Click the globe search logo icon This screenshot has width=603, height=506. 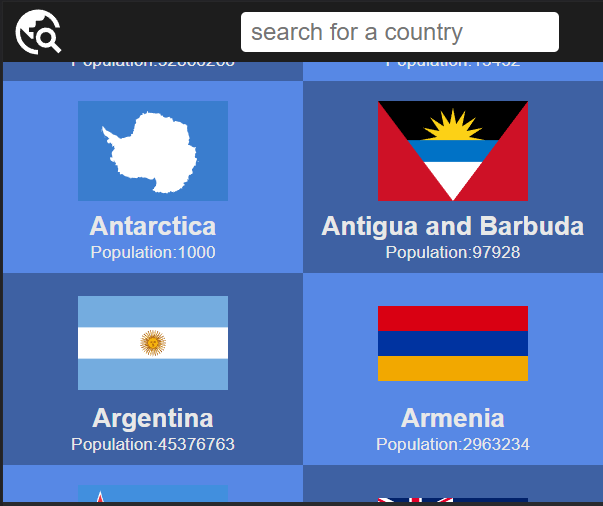tap(38, 32)
